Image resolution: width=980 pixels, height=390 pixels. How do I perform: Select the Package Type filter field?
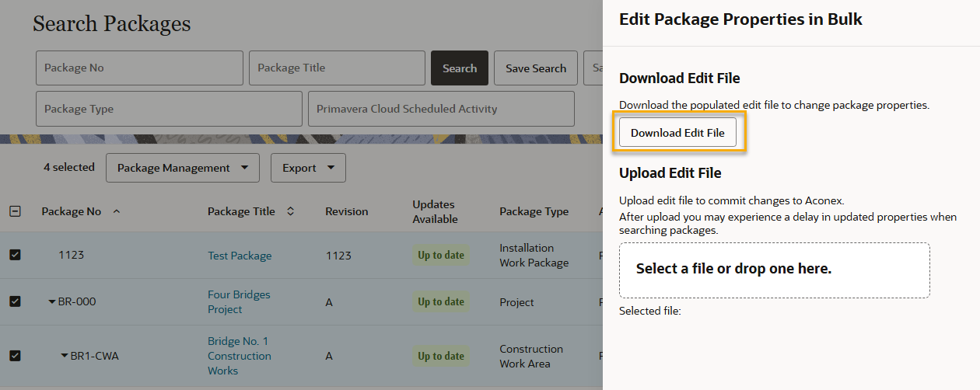(x=169, y=109)
